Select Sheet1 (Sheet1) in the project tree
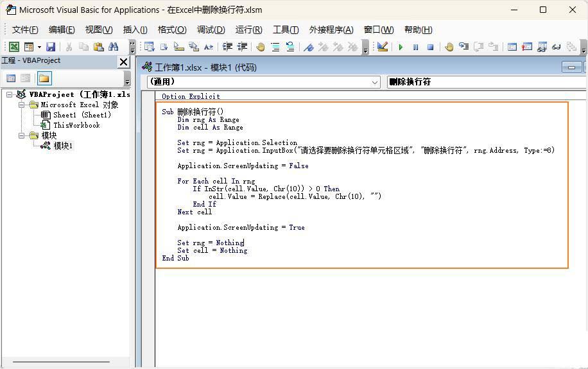This screenshot has height=369, width=588. tap(82, 115)
